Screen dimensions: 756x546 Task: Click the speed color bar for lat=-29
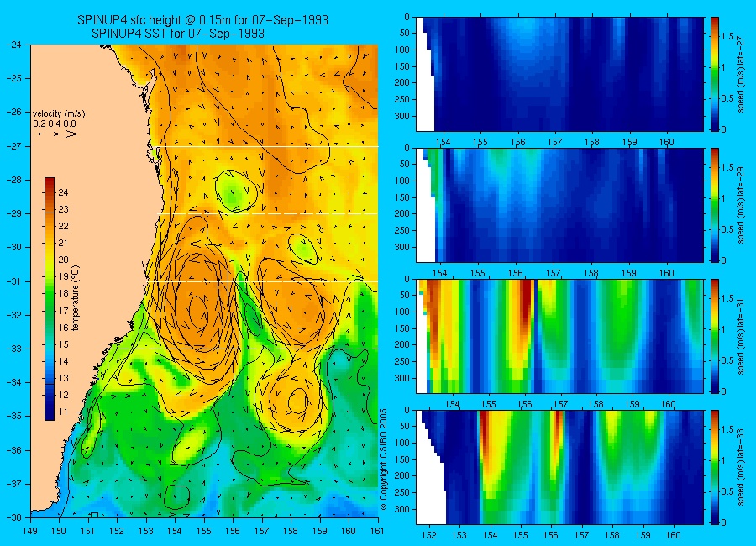tap(715, 205)
